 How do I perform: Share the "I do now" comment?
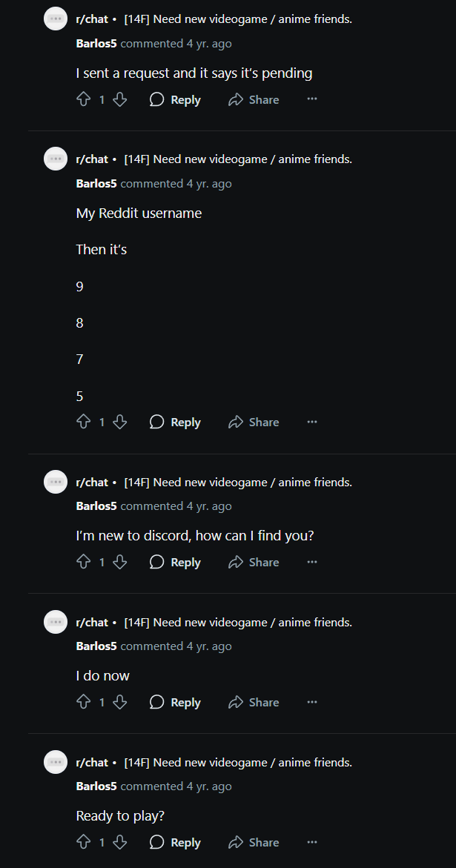click(x=254, y=702)
